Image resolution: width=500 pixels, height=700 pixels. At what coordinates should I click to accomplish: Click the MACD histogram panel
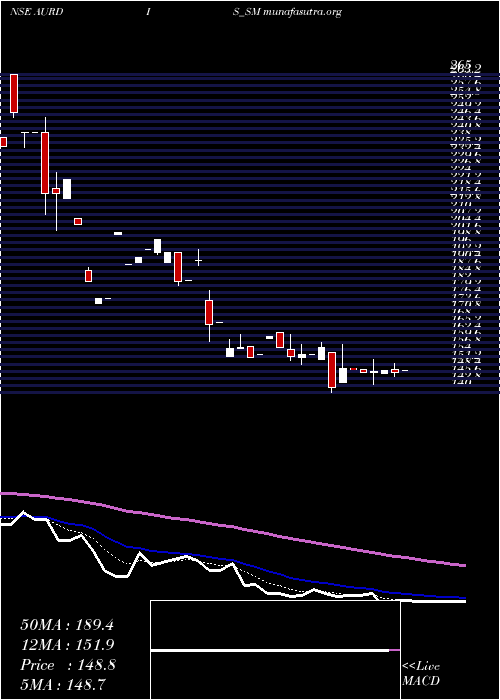[x=275, y=650]
